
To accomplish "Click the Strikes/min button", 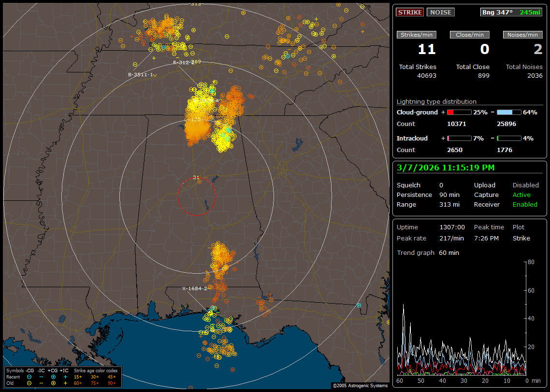I will pyautogui.click(x=417, y=35).
